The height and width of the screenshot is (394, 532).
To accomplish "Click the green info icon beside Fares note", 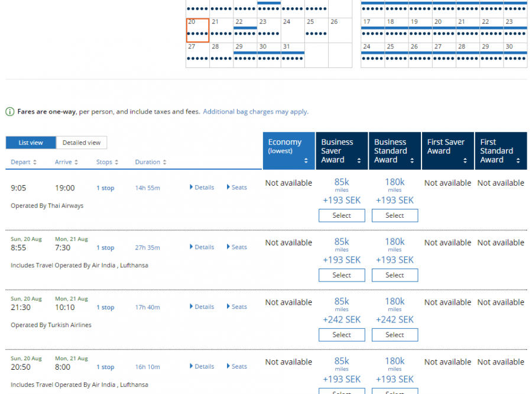I will [10, 111].
